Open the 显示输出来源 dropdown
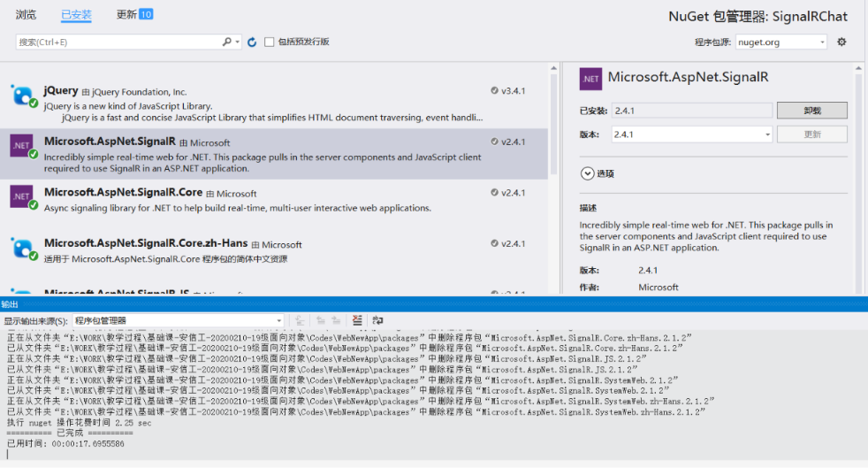 pos(179,320)
